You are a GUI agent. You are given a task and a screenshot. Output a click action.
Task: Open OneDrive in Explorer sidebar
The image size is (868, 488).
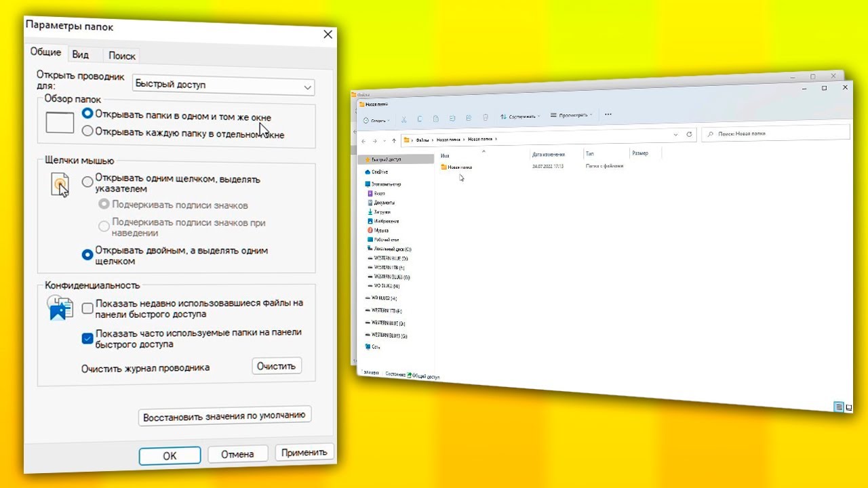point(376,172)
